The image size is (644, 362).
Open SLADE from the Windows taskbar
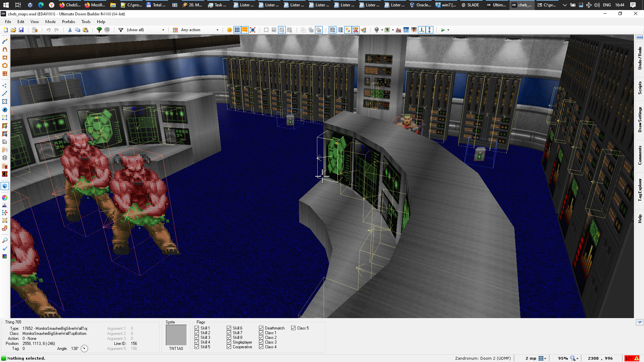pyautogui.click(x=470, y=5)
